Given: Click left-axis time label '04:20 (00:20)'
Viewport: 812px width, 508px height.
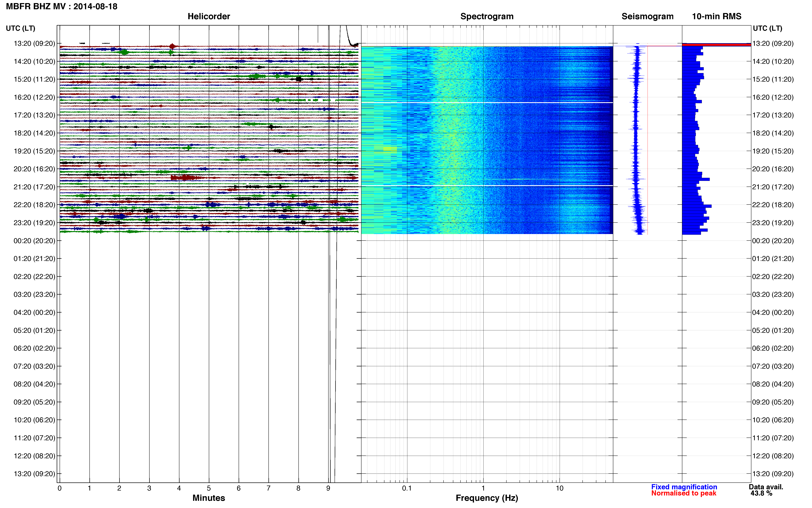Looking at the screenshot, I should [34, 312].
